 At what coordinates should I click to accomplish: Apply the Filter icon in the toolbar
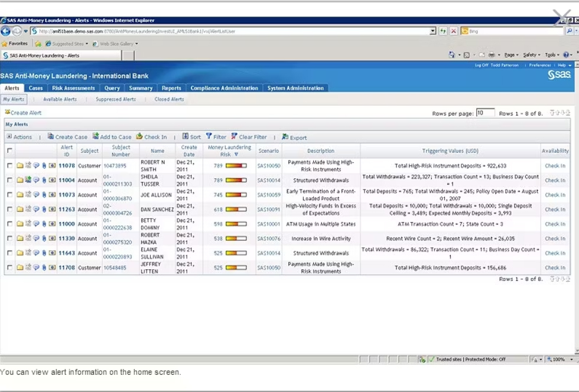click(216, 136)
